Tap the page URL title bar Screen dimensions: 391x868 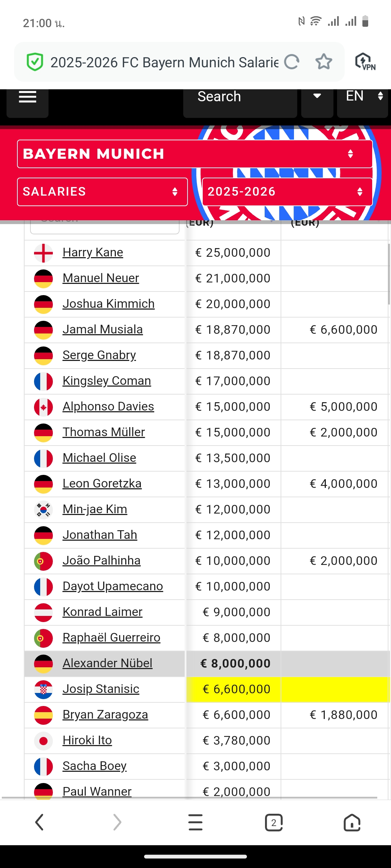164,62
